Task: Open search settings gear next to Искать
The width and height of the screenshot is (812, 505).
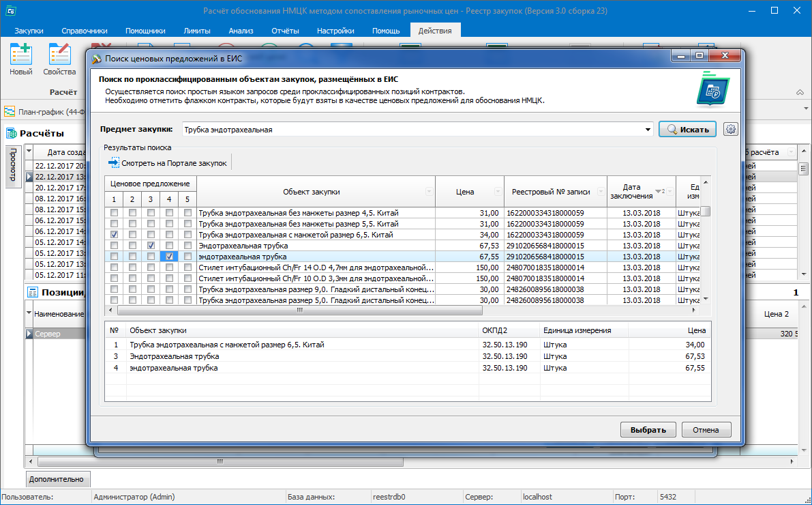Action: coord(731,129)
